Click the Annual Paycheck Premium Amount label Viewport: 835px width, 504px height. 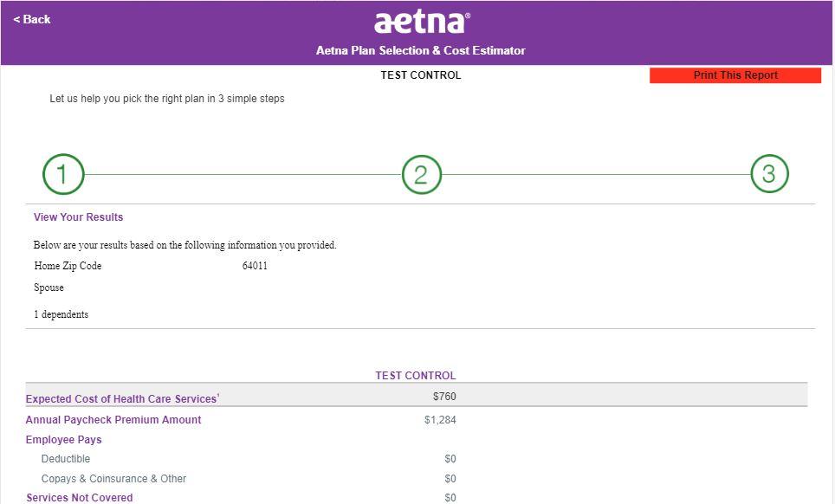(113, 420)
